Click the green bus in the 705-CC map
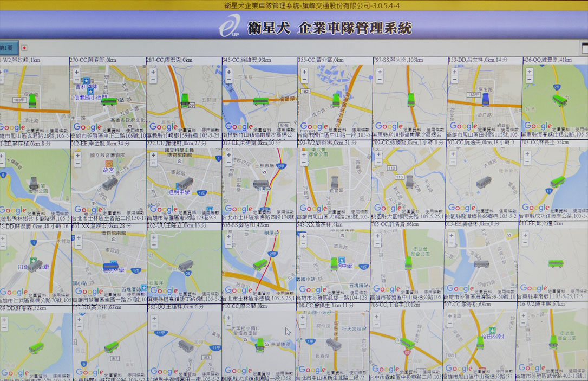 click(x=408, y=263)
